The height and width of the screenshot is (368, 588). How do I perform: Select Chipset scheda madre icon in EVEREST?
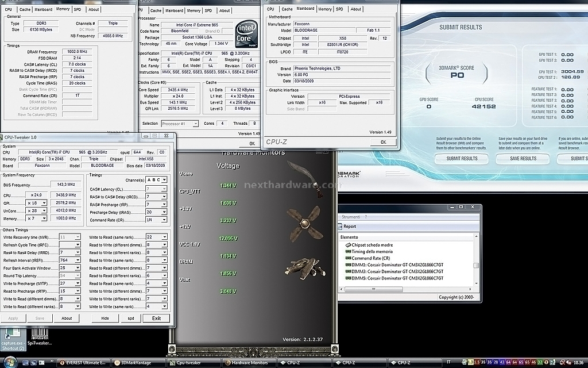pyautogui.click(x=348, y=245)
